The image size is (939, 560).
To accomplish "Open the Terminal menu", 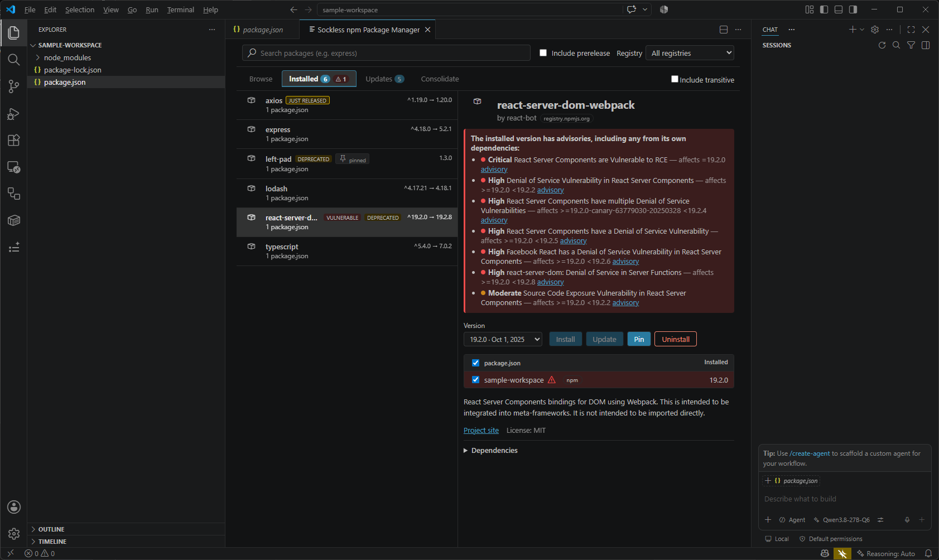I will (180, 9).
